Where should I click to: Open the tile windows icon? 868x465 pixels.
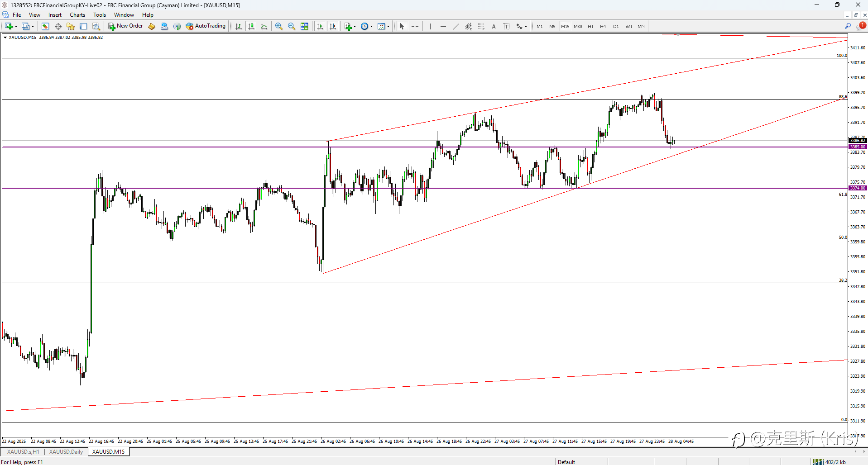coord(304,26)
